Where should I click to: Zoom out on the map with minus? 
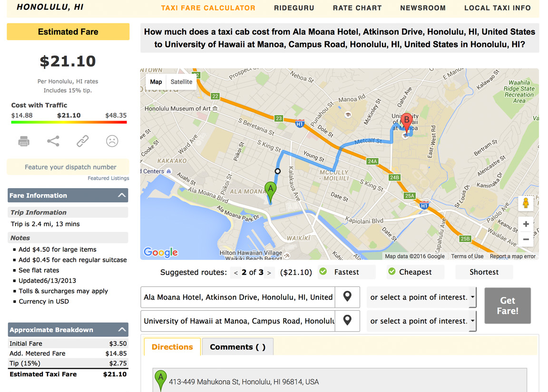[x=526, y=239]
